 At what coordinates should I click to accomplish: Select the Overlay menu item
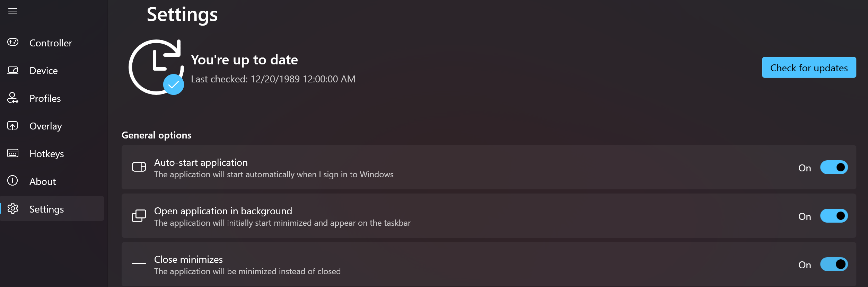tap(45, 126)
